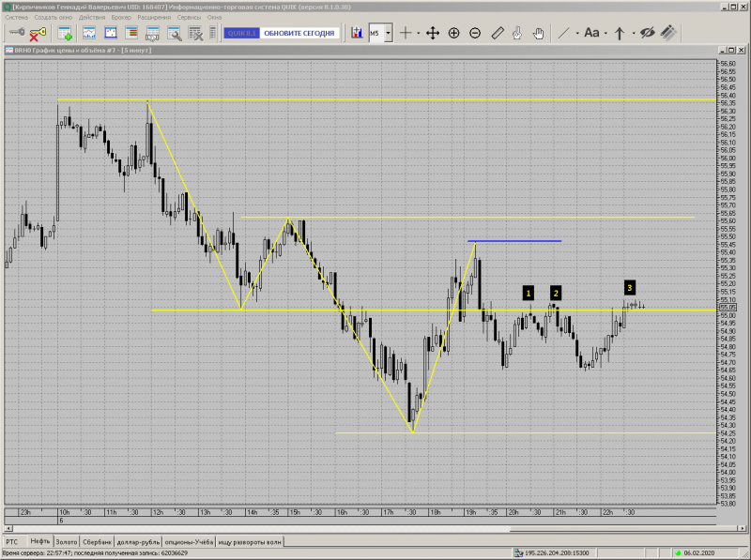This screenshot has width=751, height=560.
Task: Open the M5 timeframe dropdown
Action: [x=388, y=33]
